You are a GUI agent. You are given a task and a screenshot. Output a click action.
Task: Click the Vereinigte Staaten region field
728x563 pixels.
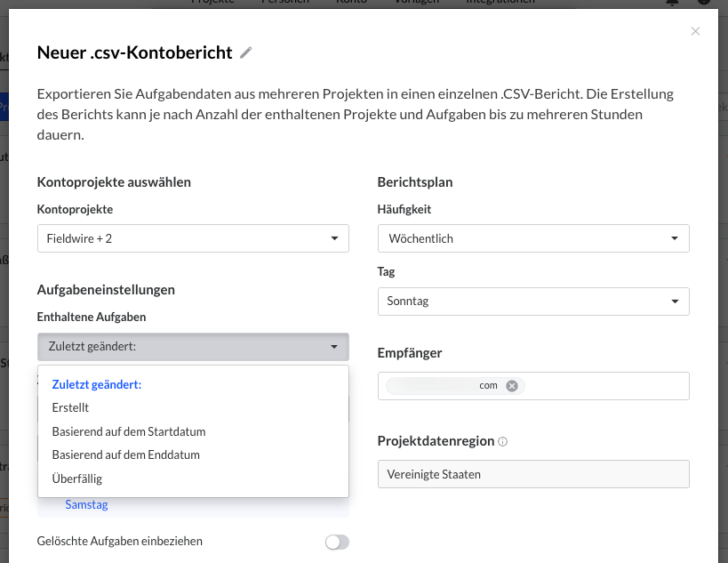(x=532, y=474)
